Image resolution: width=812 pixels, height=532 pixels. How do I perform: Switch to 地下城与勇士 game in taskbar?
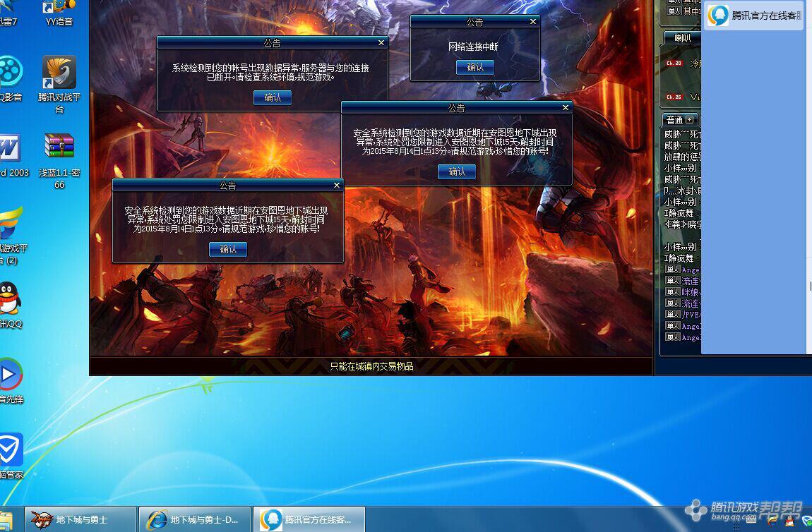pos(80,519)
